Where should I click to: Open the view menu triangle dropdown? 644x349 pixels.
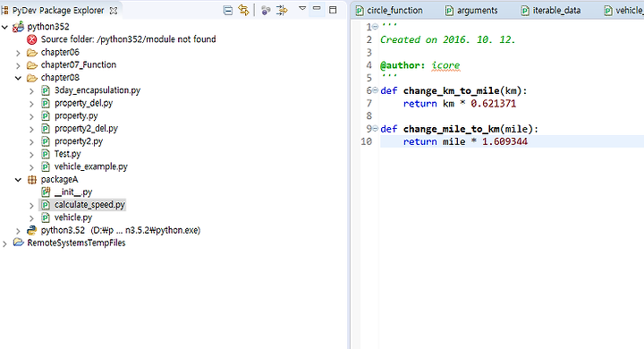point(302,8)
